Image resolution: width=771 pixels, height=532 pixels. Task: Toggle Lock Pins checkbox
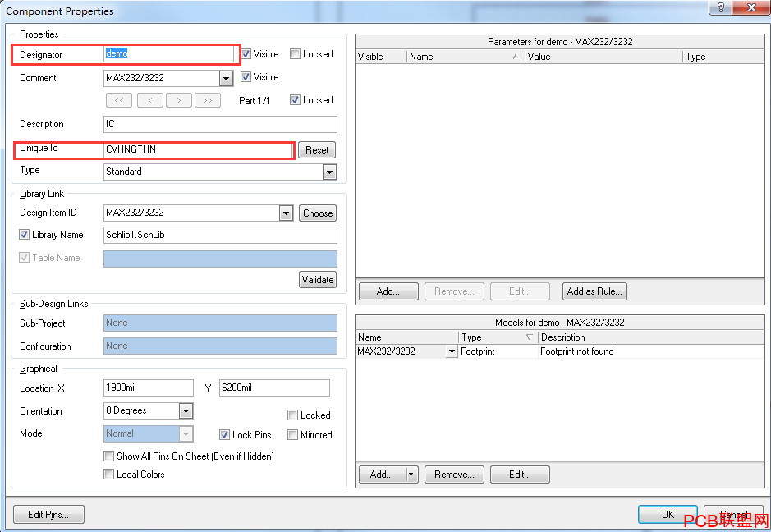tap(225, 434)
